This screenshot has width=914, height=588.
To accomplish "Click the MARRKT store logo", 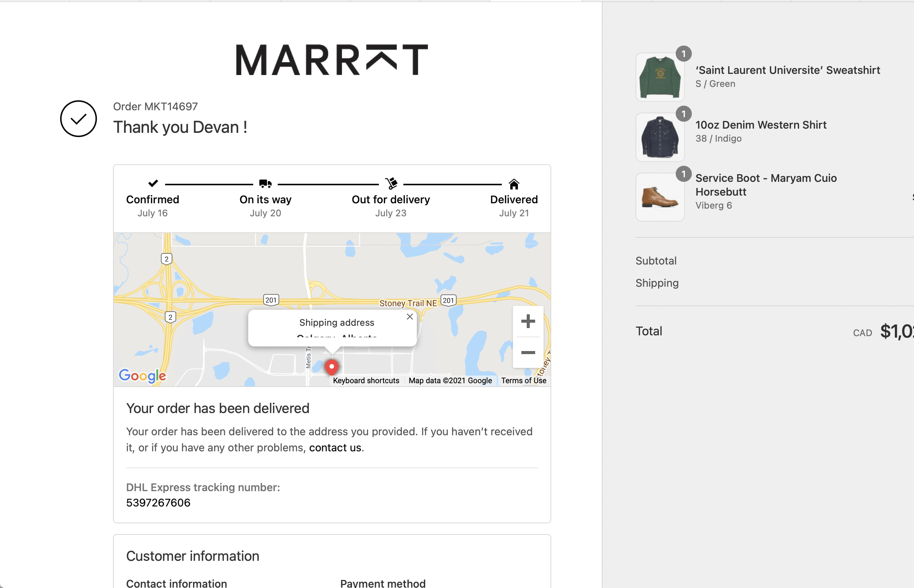I will click(x=332, y=60).
